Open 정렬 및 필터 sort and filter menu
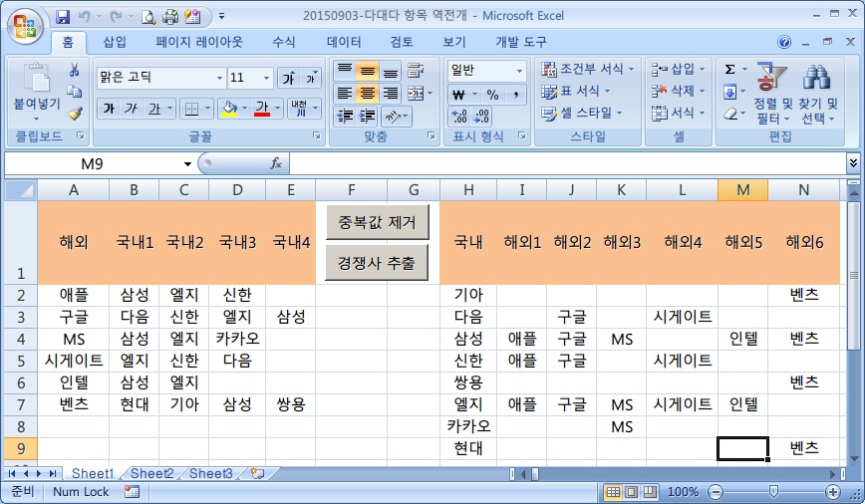This screenshot has height=504, width=865. coord(772,94)
